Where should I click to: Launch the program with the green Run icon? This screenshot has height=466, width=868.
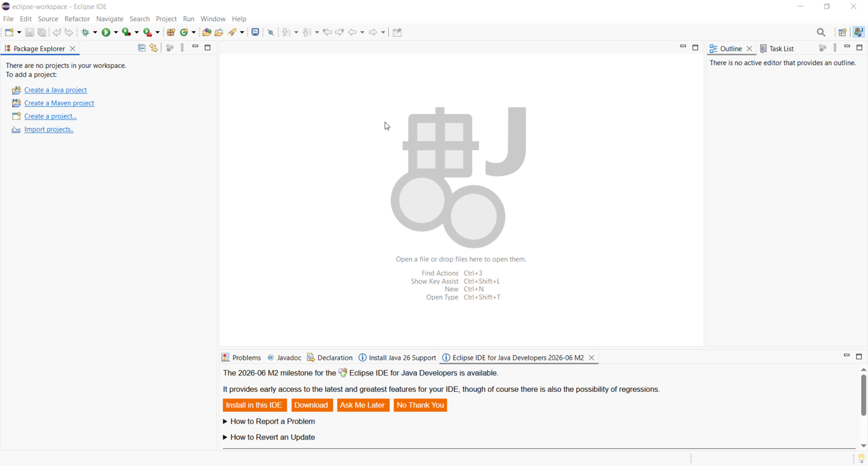tap(107, 33)
